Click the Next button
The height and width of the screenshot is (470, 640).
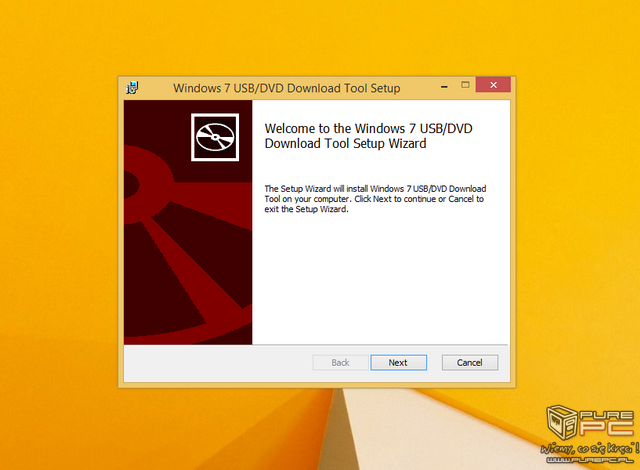[398, 362]
